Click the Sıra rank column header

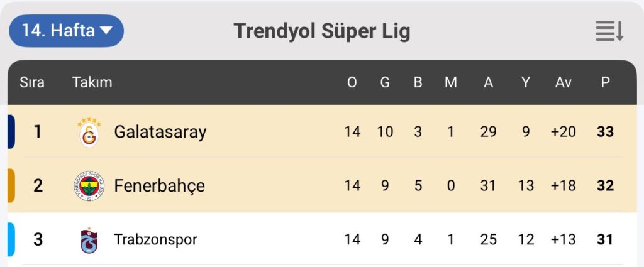[x=32, y=82]
